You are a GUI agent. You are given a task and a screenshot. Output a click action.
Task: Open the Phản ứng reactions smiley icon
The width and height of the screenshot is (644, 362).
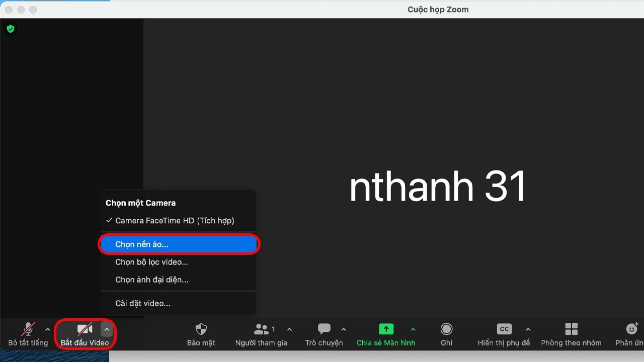click(x=632, y=329)
